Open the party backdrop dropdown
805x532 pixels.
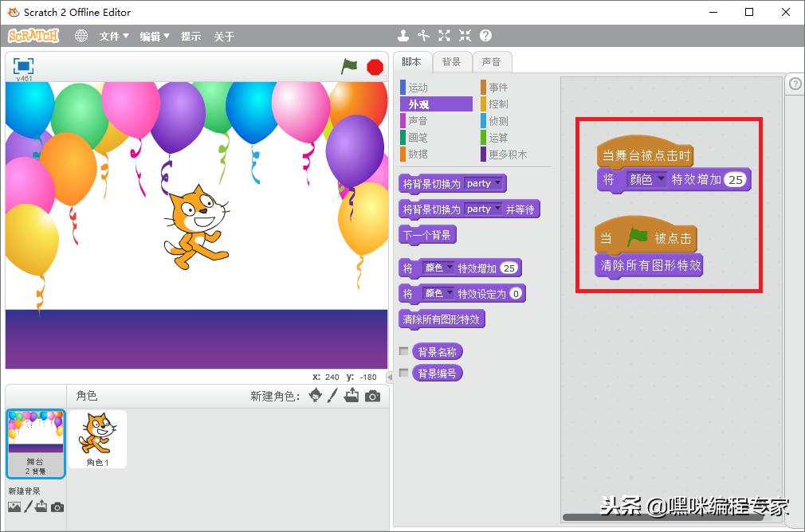click(x=498, y=183)
